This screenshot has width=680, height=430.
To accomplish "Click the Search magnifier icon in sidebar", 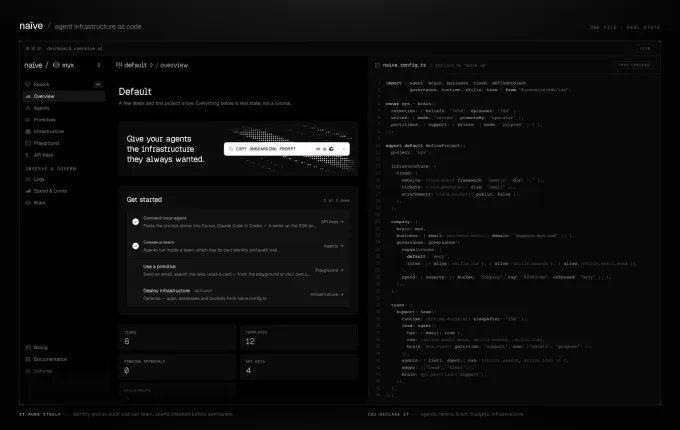I will click(x=28, y=84).
